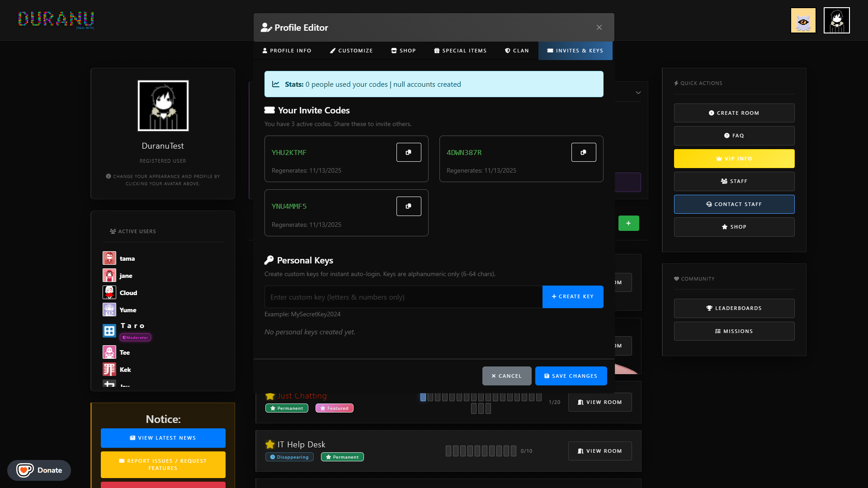
Task: Switch to the Profile Info tab
Action: coord(287,51)
